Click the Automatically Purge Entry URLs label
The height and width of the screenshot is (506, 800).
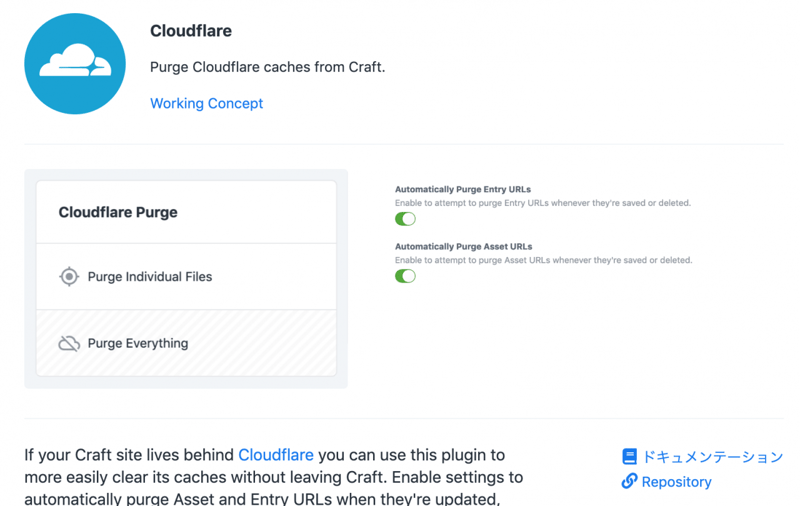(463, 189)
